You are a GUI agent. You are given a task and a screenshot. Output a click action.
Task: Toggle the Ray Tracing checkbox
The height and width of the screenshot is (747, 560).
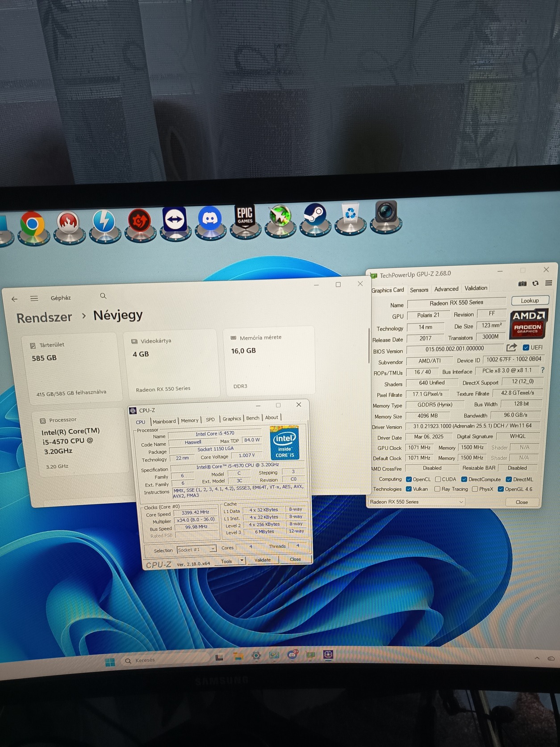click(437, 489)
